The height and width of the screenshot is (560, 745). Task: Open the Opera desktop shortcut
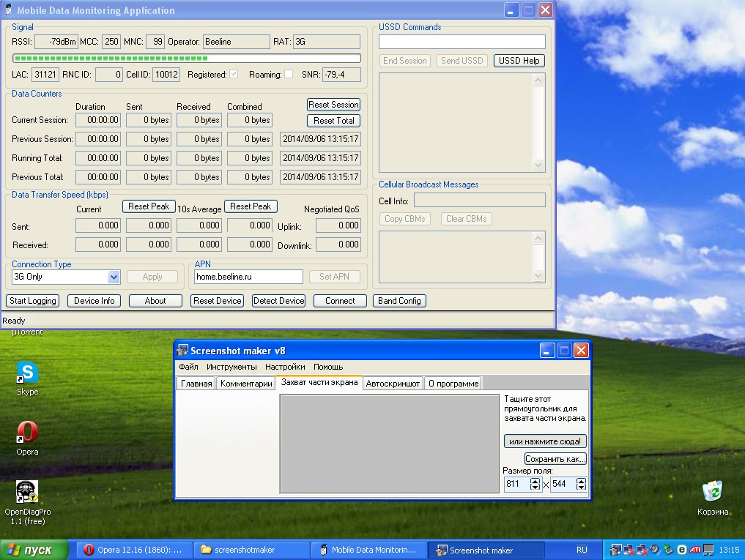pos(27,433)
